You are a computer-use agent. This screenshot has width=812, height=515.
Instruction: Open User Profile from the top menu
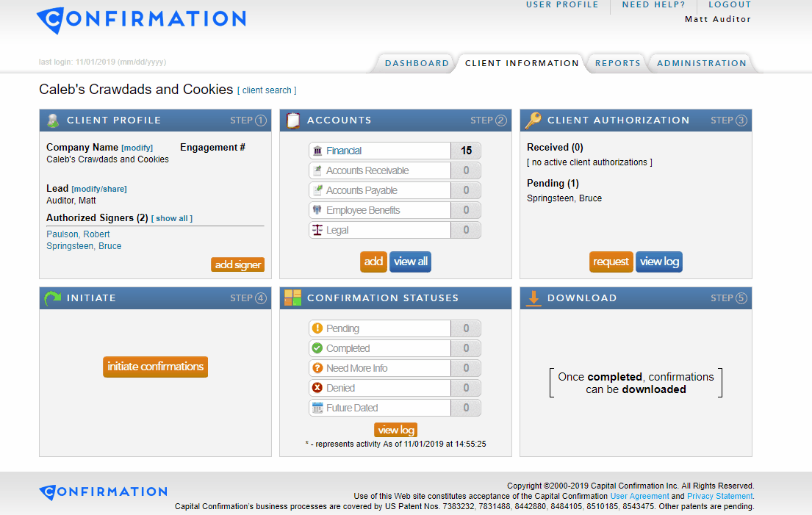tap(562, 5)
